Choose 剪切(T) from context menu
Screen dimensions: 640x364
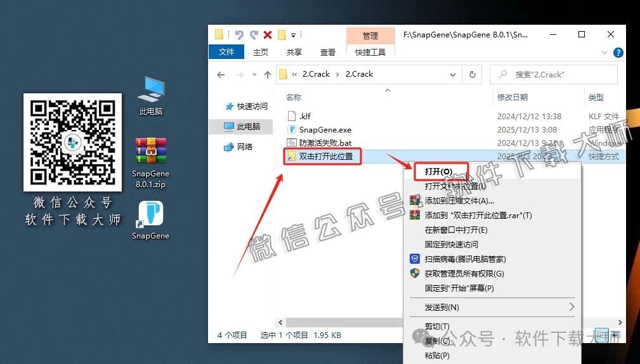pyautogui.click(x=437, y=327)
